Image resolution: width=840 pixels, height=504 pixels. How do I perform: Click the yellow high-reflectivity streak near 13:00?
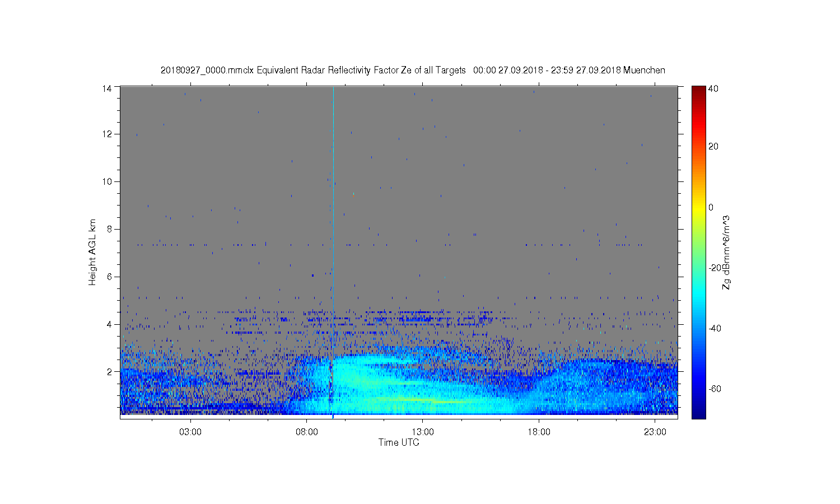426,400
